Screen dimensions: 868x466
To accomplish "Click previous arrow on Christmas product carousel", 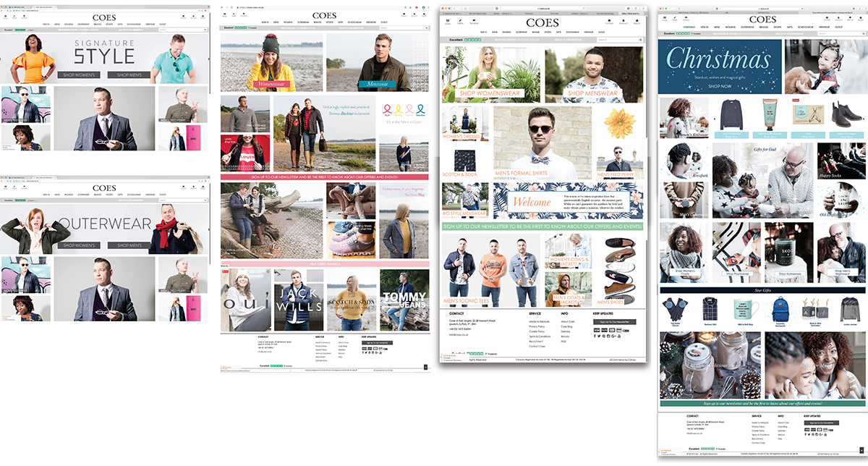I will click(715, 119).
